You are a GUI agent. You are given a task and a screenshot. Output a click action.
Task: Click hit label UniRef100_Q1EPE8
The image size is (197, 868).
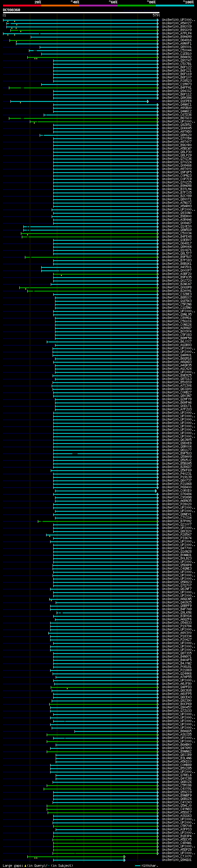point(176,101)
